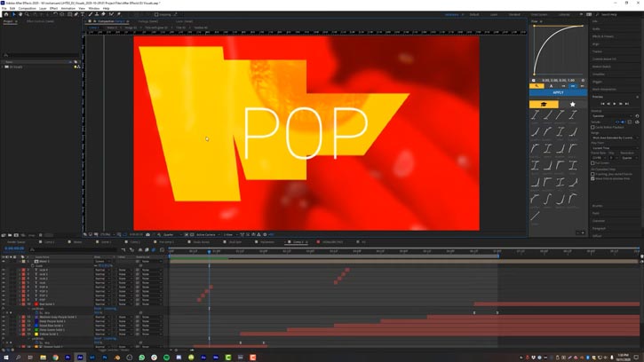Select the Selection arrow tool
644x362 pixels.
coord(13,14)
